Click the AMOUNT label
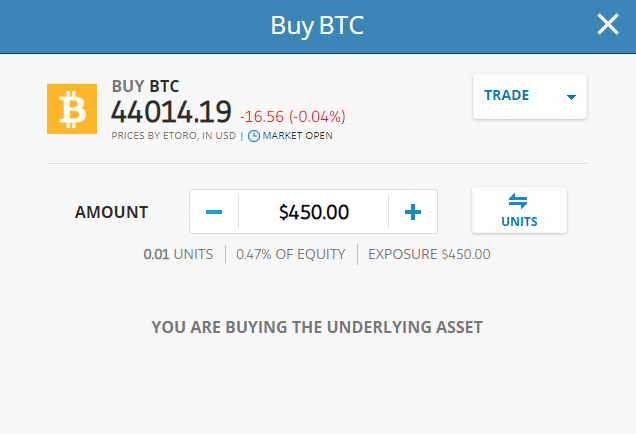Image resolution: width=636 pixels, height=434 pixels. click(111, 212)
